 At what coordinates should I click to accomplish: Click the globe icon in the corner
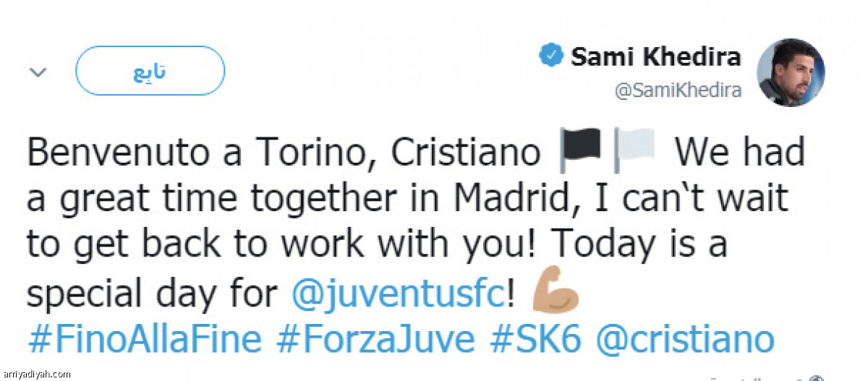tap(817, 378)
